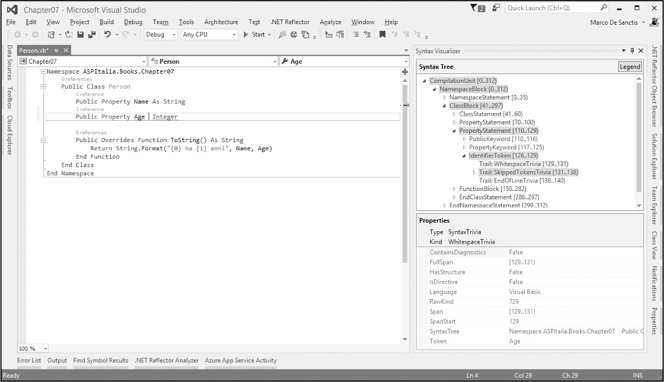This screenshot has width=664, height=382.
Task: Open the Age member navigation dropdown
Action: (x=343, y=61)
